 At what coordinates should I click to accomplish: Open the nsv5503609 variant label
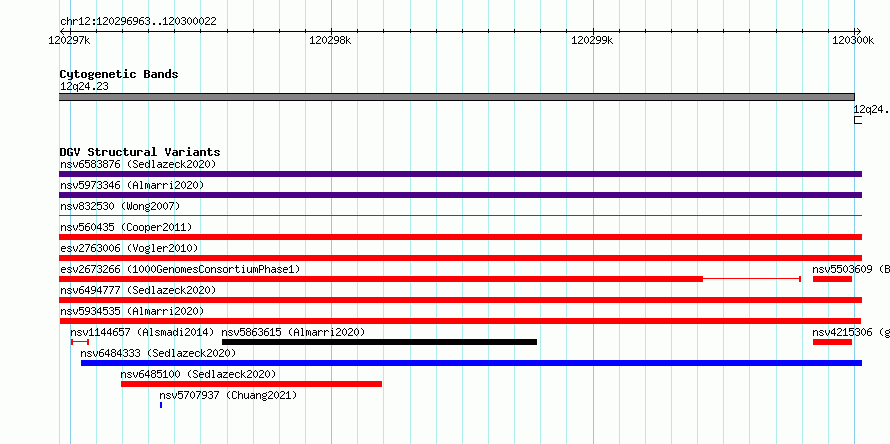(851, 269)
